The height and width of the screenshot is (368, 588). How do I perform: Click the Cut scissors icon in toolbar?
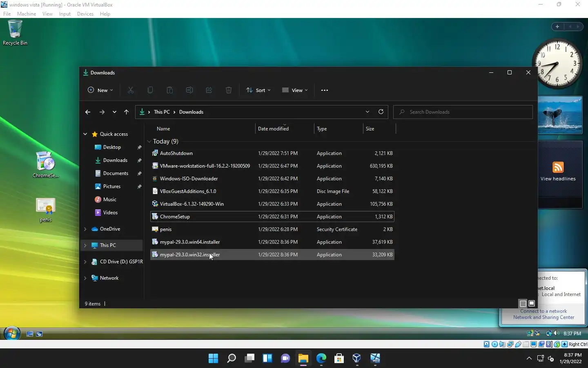(131, 90)
